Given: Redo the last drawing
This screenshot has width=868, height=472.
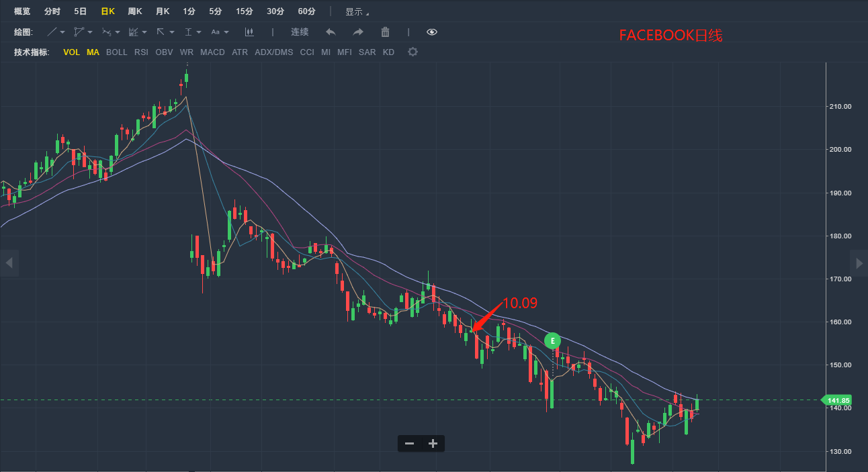Looking at the screenshot, I should coord(358,32).
